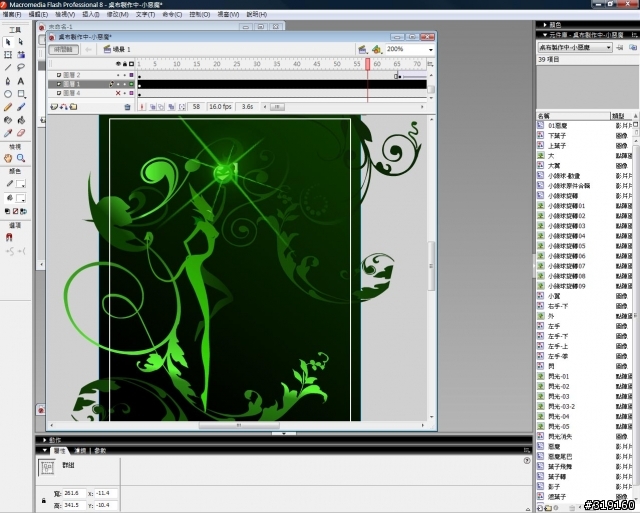Viewport: 640px width, 513px height.
Task: Open the File menu
Action: [x=12, y=14]
